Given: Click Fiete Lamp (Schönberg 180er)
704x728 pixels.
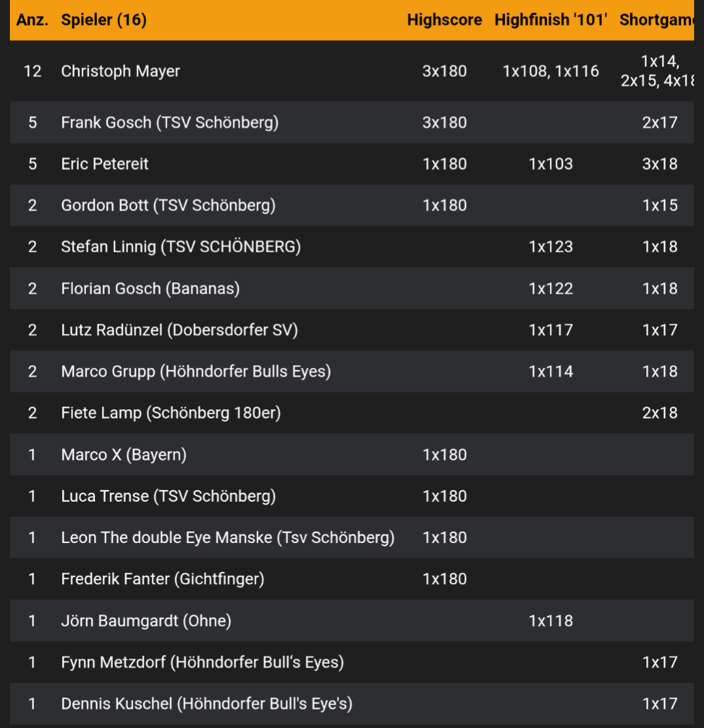Looking at the screenshot, I should point(170,413).
